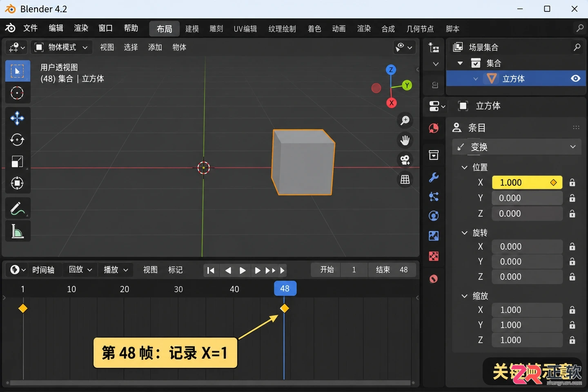Toggle camera view icon
Screen dimensions: 588x392
tap(405, 160)
